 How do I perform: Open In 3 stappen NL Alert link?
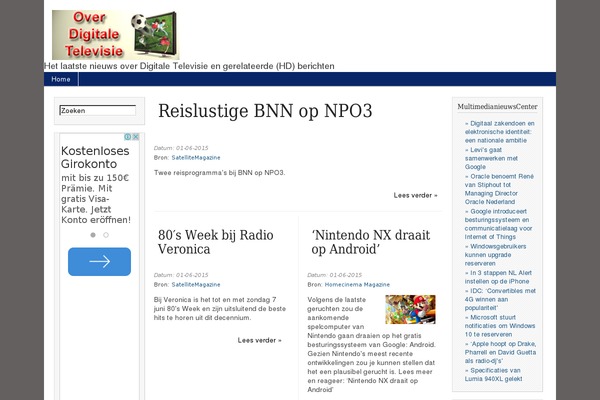coord(498,277)
